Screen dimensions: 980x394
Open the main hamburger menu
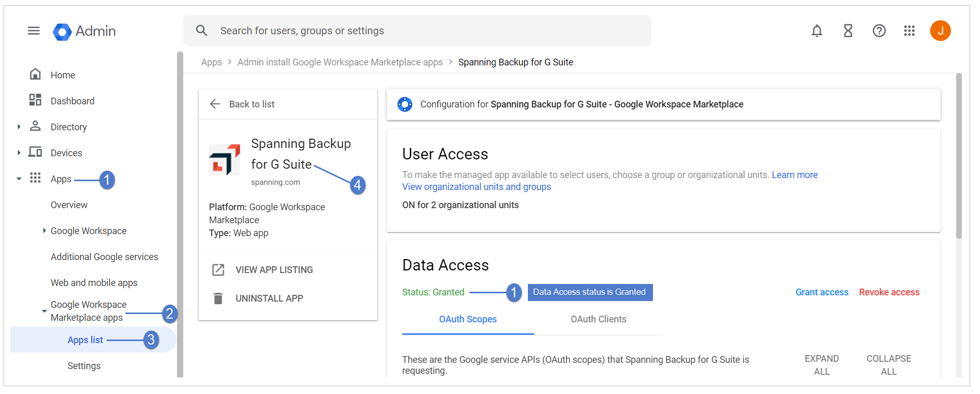tap(34, 31)
